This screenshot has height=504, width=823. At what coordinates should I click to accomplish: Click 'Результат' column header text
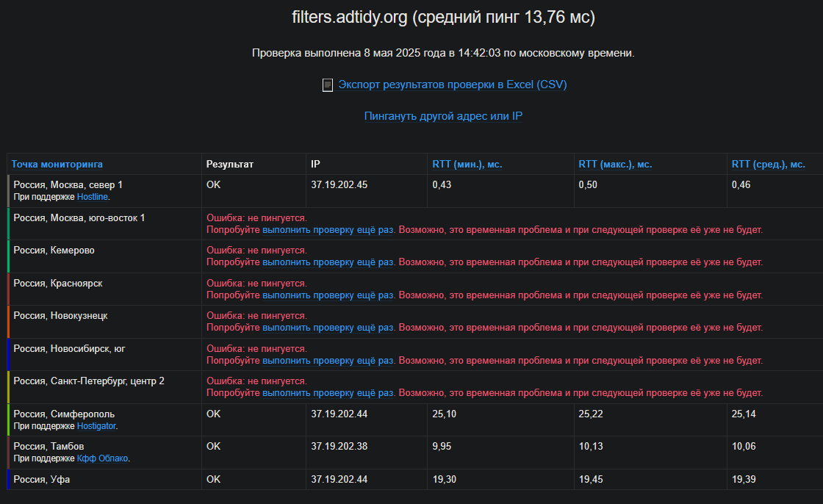(230, 165)
